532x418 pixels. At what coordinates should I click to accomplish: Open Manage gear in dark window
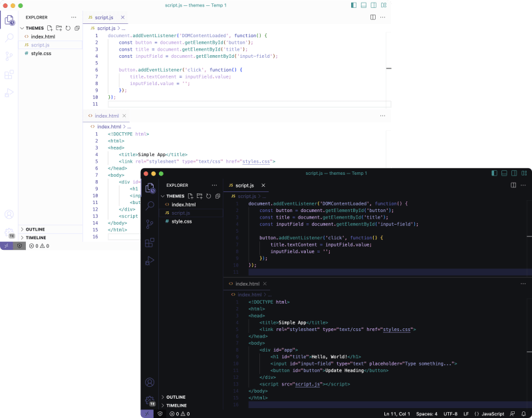tap(150, 401)
